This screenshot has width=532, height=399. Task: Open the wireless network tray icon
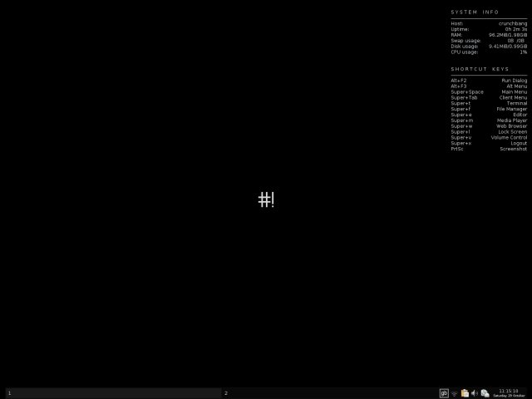tap(454, 393)
